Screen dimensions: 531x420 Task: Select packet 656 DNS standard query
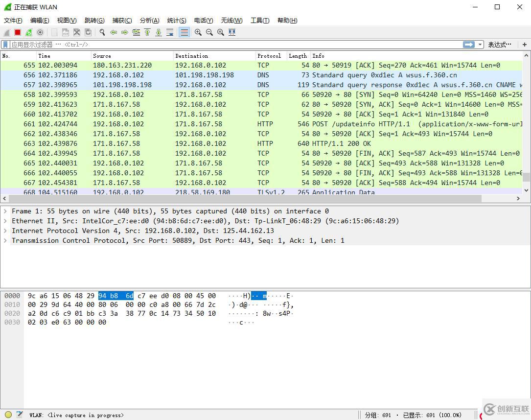coord(261,75)
